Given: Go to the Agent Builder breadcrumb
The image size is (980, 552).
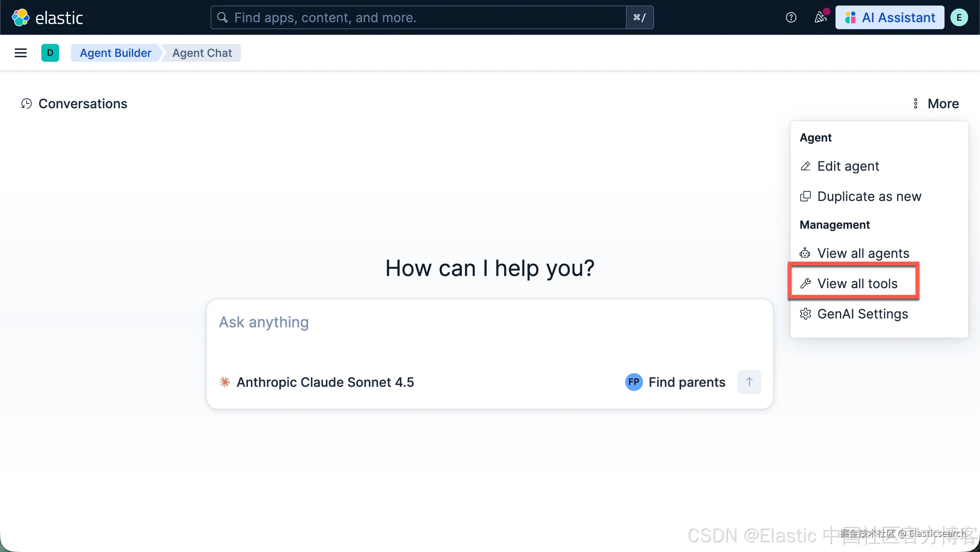Looking at the screenshot, I should (115, 53).
